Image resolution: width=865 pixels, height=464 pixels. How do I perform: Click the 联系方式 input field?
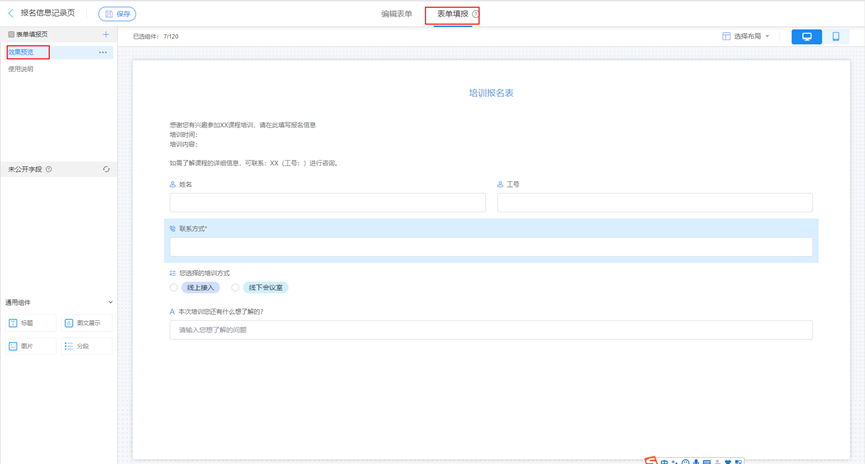pos(491,247)
